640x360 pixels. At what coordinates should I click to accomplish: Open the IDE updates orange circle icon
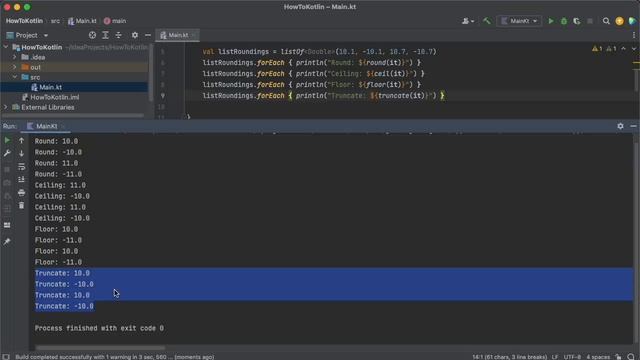[x=619, y=21]
